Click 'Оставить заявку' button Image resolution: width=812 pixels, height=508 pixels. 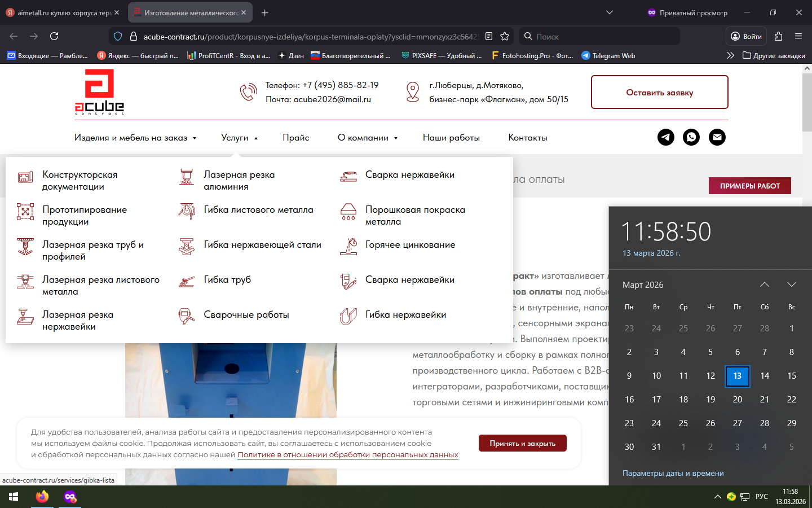point(659,93)
